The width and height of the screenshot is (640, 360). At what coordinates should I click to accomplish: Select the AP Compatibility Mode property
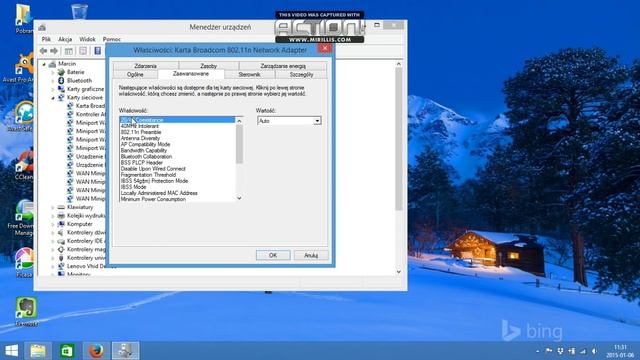pos(178,144)
